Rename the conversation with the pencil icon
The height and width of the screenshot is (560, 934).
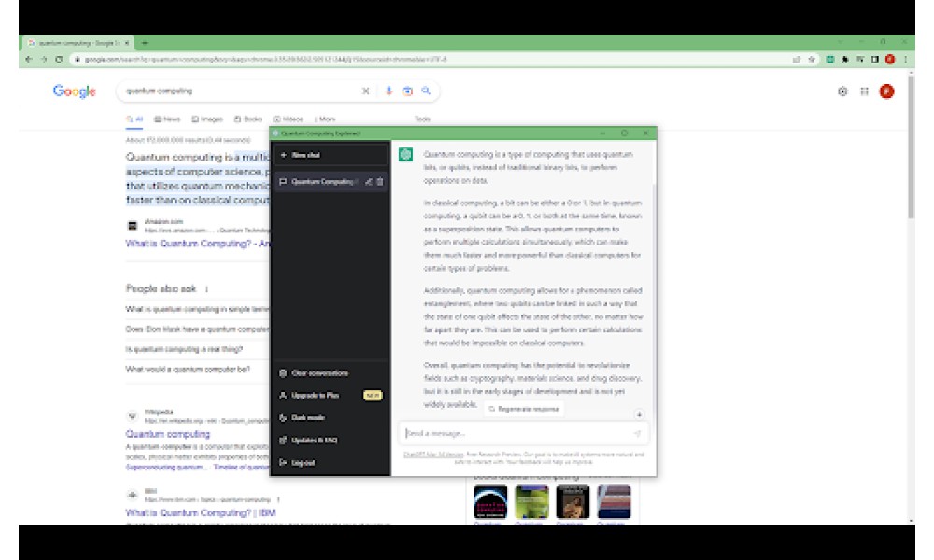coord(369,181)
